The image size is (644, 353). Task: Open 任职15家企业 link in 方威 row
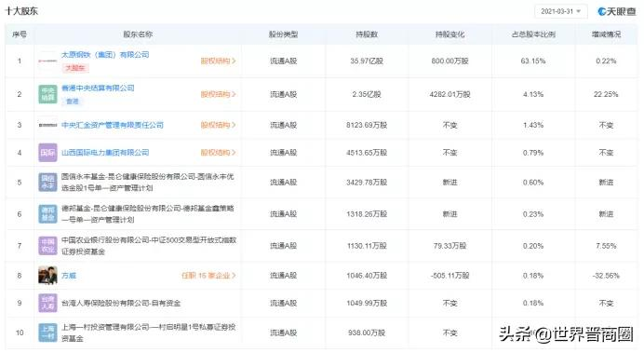coord(208,276)
